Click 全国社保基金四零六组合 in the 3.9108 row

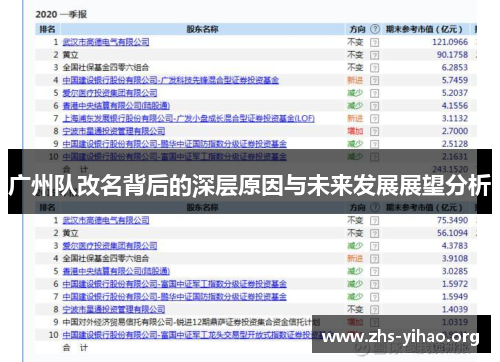tap(106, 258)
